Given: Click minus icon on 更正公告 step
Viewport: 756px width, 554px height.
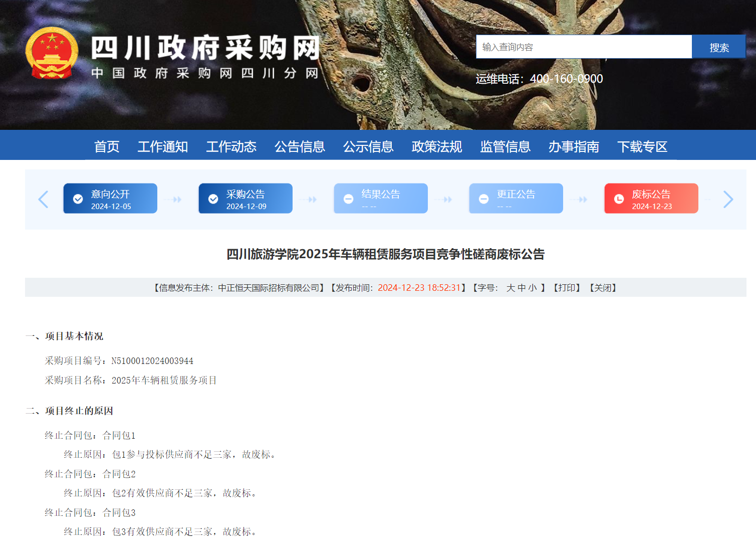Looking at the screenshot, I should click(x=484, y=199).
